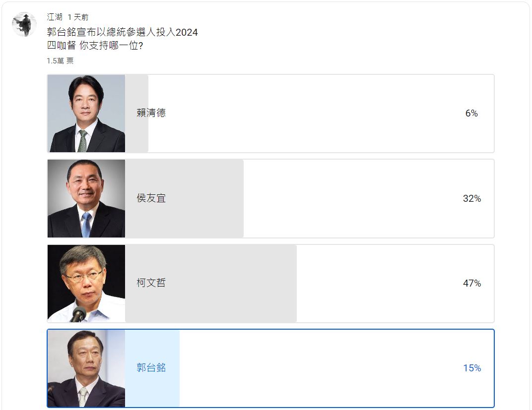Click the "1 天前" post timestamp
This screenshot has width=532, height=410.
[78, 17]
